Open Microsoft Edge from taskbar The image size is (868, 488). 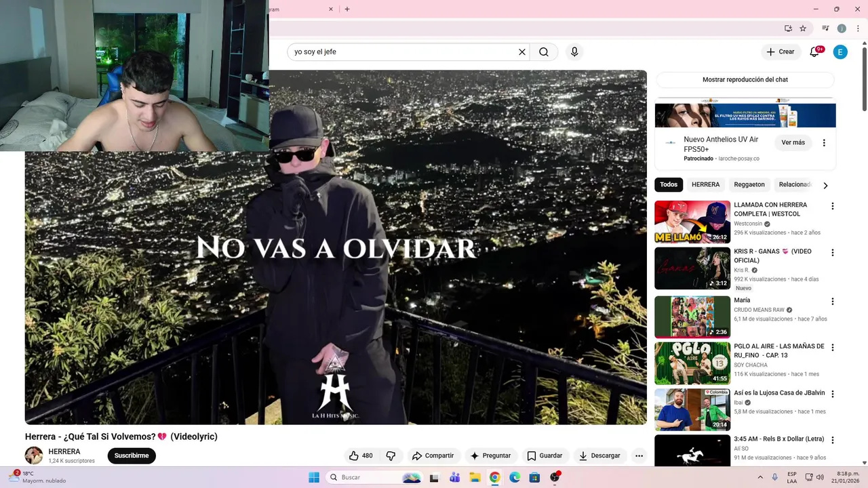coord(515,477)
